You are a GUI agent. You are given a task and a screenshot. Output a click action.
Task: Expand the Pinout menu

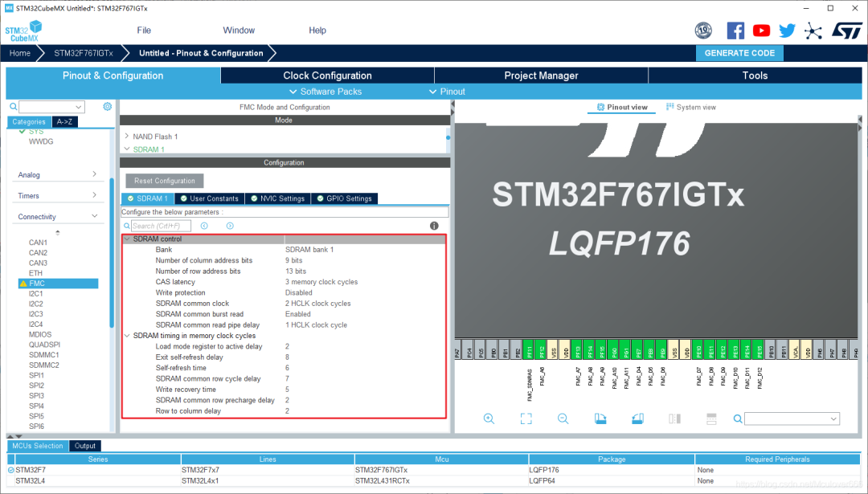448,92
